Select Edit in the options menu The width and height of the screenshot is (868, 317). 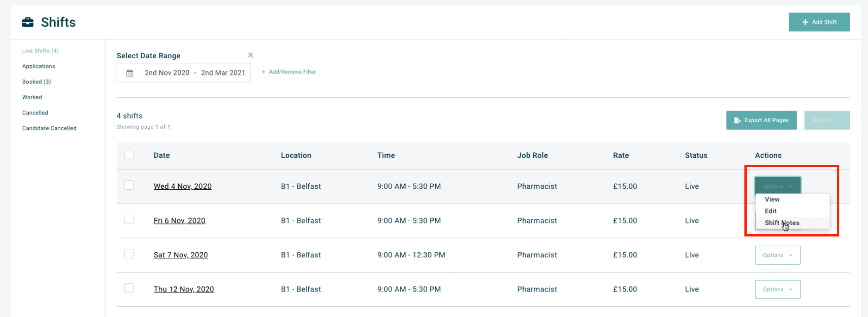[x=771, y=211]
